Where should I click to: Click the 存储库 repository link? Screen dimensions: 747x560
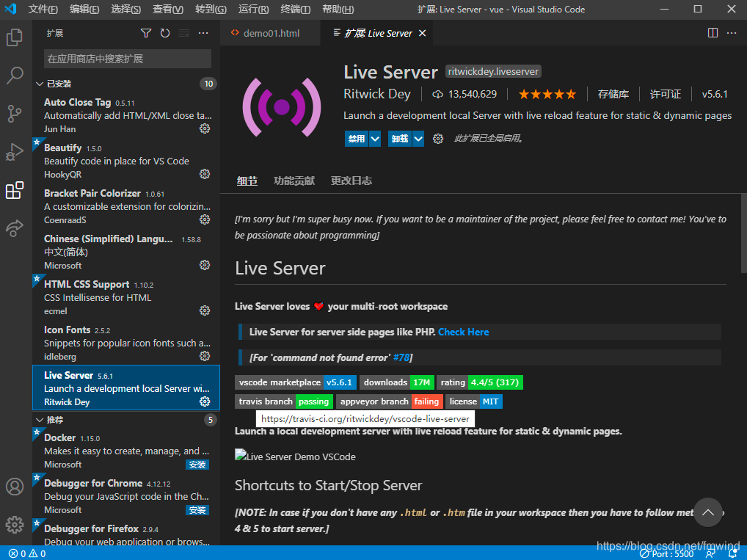click(x=613, y=95)
